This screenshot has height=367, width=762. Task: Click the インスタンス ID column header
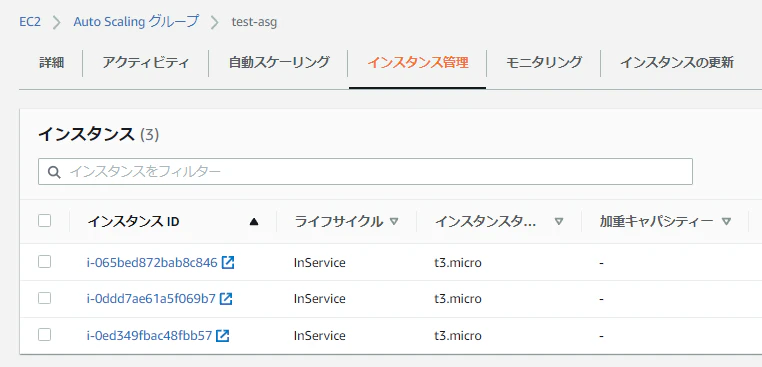point(134,222)
